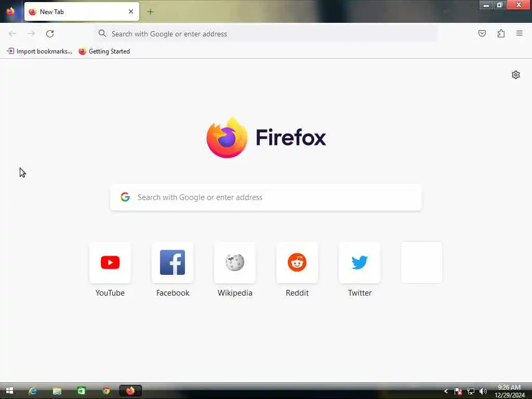
Task: Open a new tab with plus button
Action: pyautogui.click(x=150, y=12)
